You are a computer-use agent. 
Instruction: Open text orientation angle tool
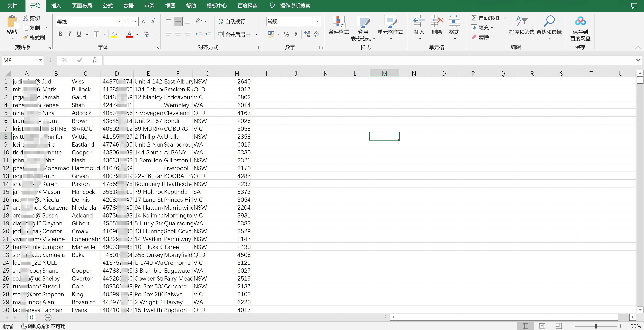tap(199, 21)
